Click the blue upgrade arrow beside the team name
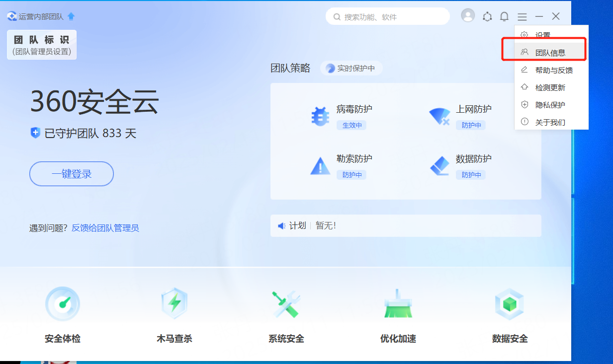Screen dimensions: 613x364 71,16
